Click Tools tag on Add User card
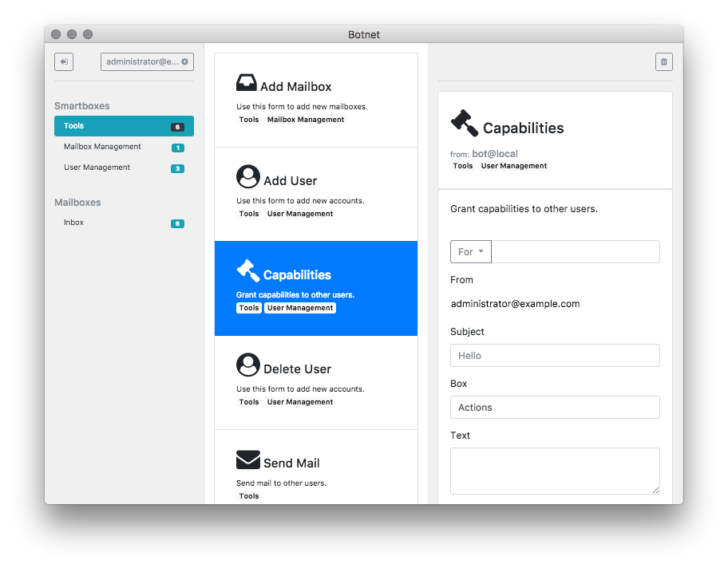The width and height of the screenshot is (728, 568). 249,214
